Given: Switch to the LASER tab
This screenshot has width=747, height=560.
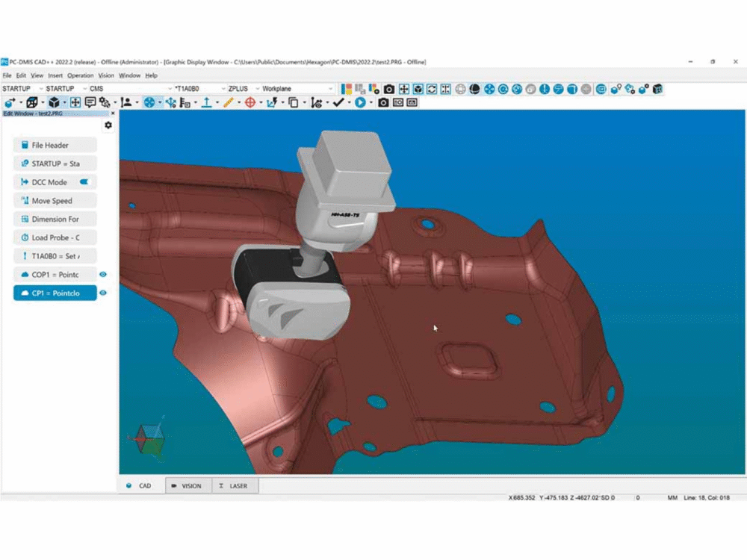Looking at the screenshot, I should [235, 486].
